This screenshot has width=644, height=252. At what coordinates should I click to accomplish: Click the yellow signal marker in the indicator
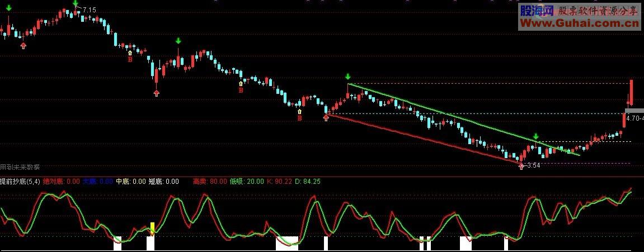click(152, 228)
